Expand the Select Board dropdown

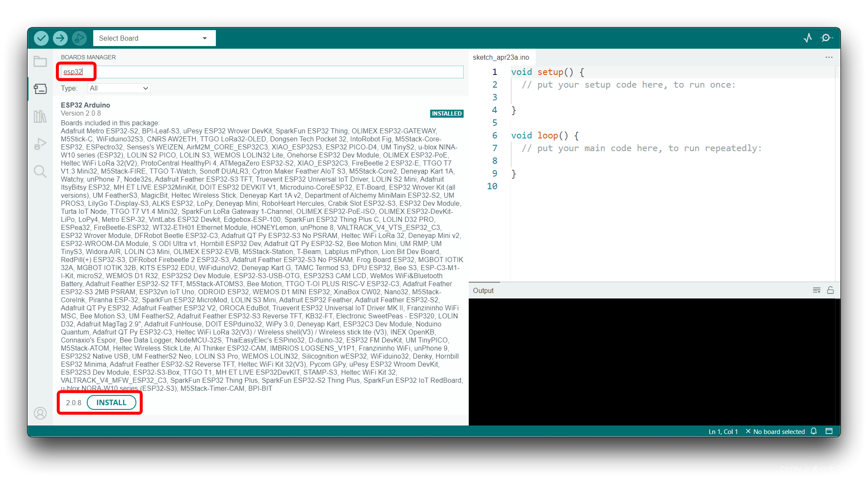154,38
